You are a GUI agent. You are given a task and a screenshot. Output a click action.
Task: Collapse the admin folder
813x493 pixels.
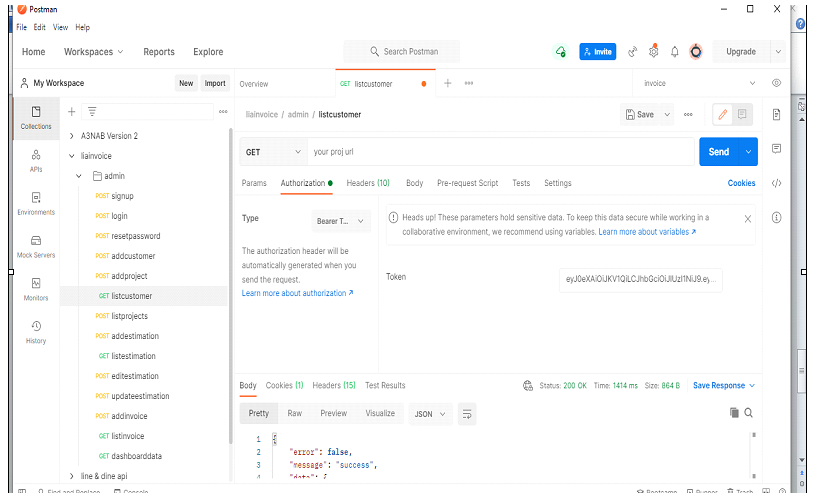tap(79, 176)
